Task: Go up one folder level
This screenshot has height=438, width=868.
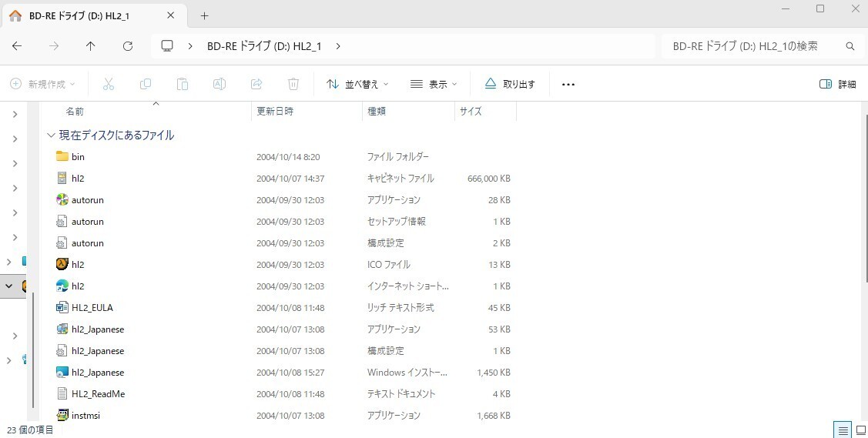Action: [x=91, y=46]
